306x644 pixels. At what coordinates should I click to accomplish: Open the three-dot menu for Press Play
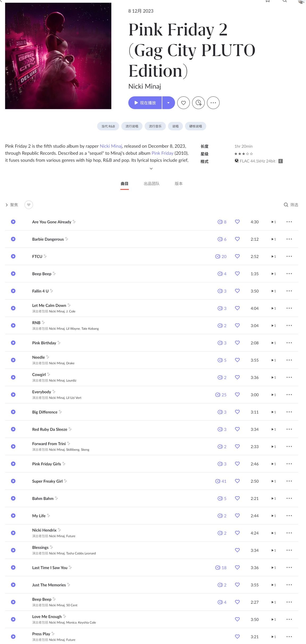[x=289, y=637]
